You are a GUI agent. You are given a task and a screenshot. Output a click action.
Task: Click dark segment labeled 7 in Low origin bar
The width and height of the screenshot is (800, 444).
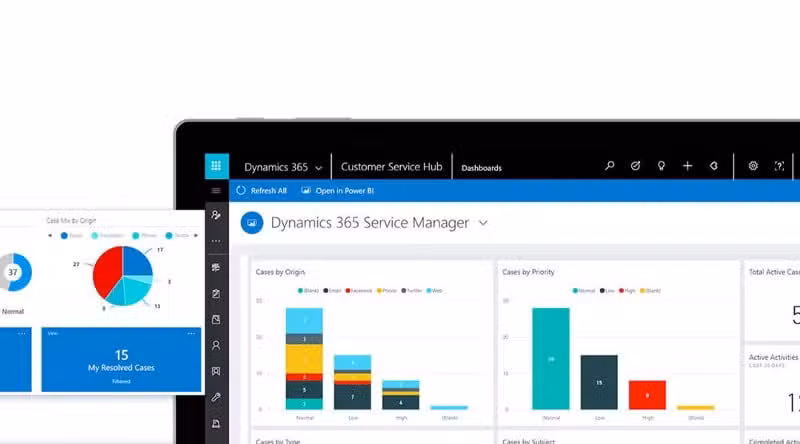(353, 397)
